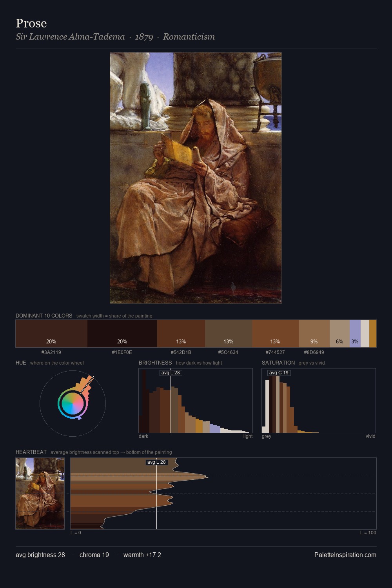
Task: Click the #3A2119 dark brown swatch
Action: click(x=51, y=334)
